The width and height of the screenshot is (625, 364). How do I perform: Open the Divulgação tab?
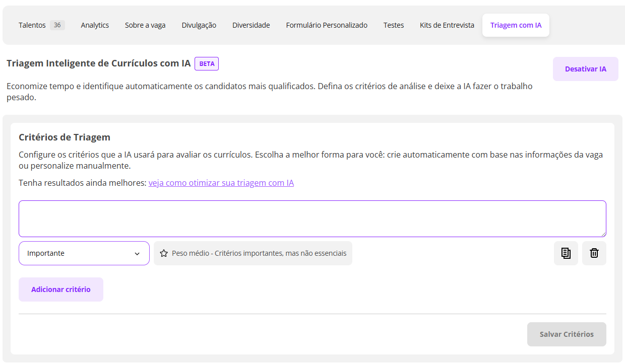click(x=199, y=25)
